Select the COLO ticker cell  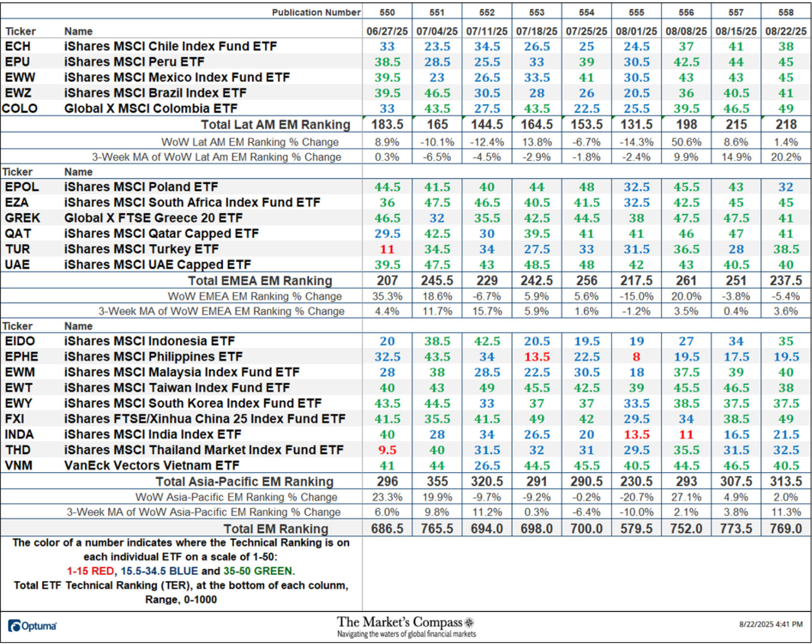pos(20,108)
